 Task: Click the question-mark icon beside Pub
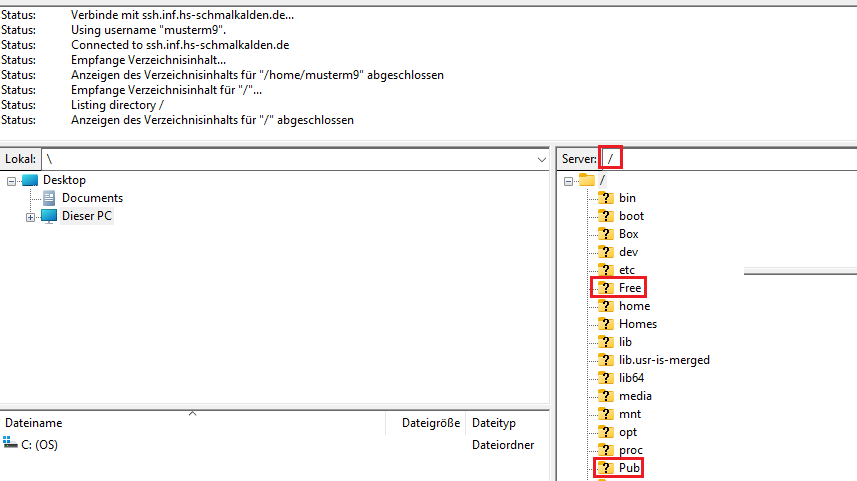point(605,468)
